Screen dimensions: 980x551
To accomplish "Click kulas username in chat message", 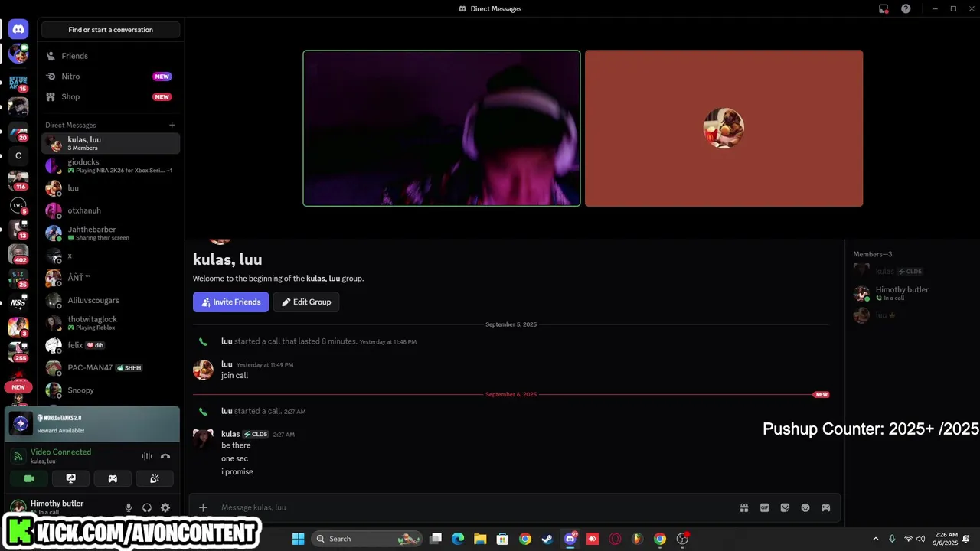I will pyautogui.click(x=230, y=434).
